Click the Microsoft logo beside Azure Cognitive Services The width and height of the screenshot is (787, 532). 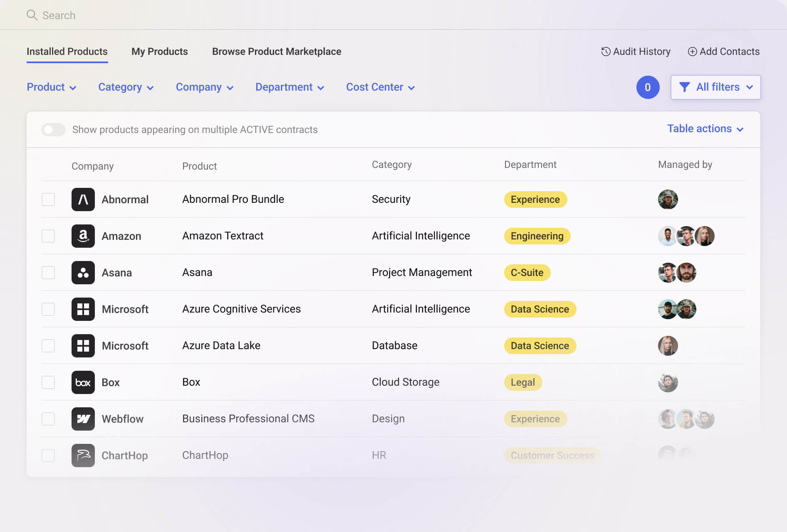click(x=83, y=309)
